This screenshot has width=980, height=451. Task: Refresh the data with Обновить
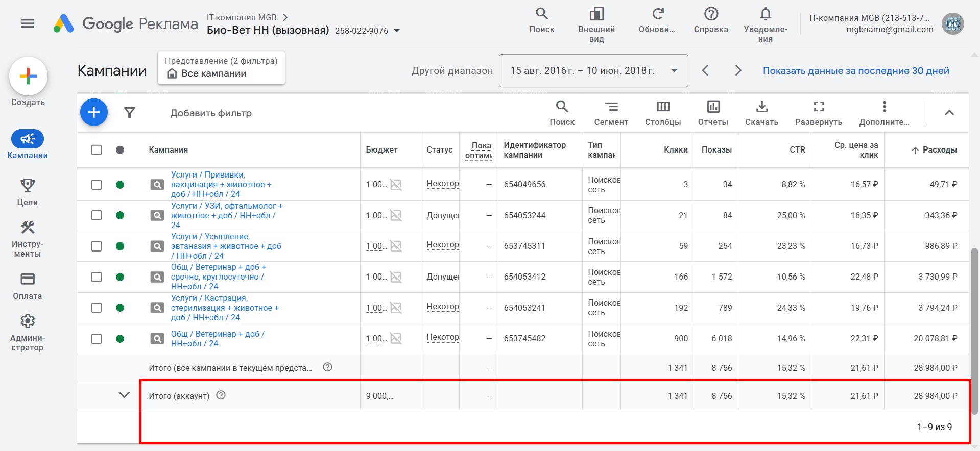[657, 20]
